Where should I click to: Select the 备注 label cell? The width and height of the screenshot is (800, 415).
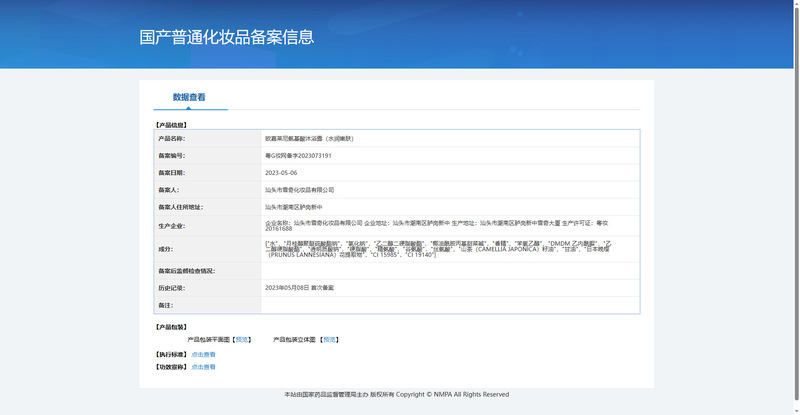click(208, 305)
